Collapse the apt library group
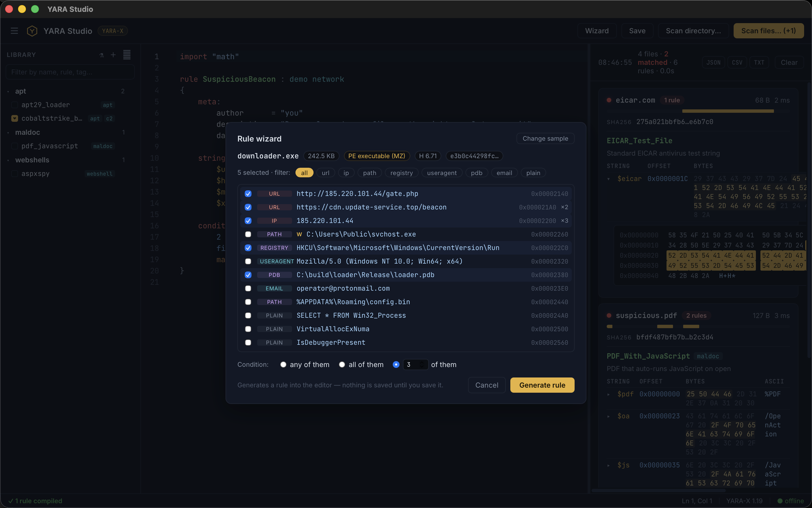 (x=8, y=91)
